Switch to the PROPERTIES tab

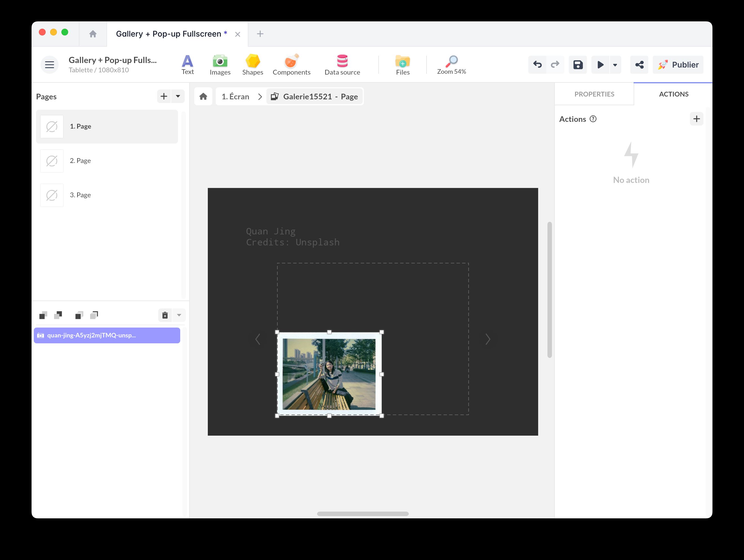click(x=594, y=94)
